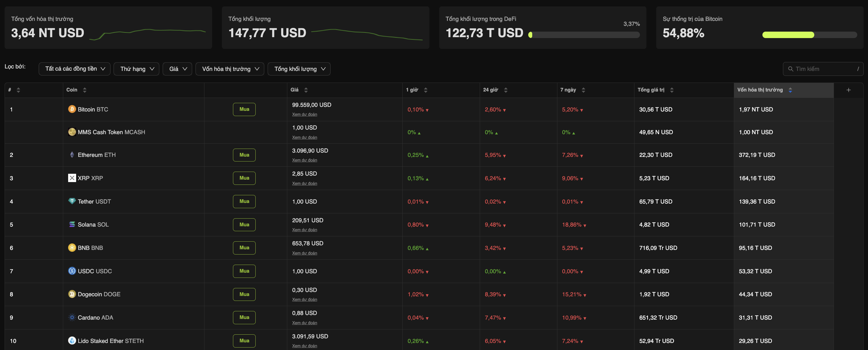
Task: Open the Tất cả các đồng tiền dropdown
Action: pyautogui.click(x=75, y=69)
